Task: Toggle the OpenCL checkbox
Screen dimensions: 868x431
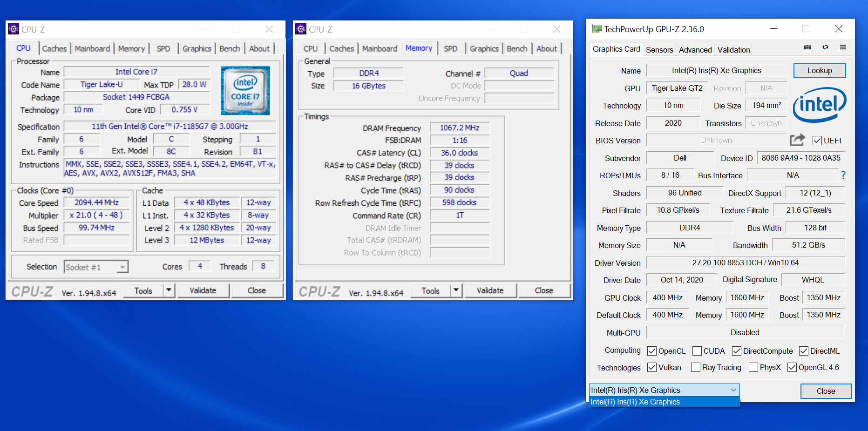Action: (x=652, y=351)
